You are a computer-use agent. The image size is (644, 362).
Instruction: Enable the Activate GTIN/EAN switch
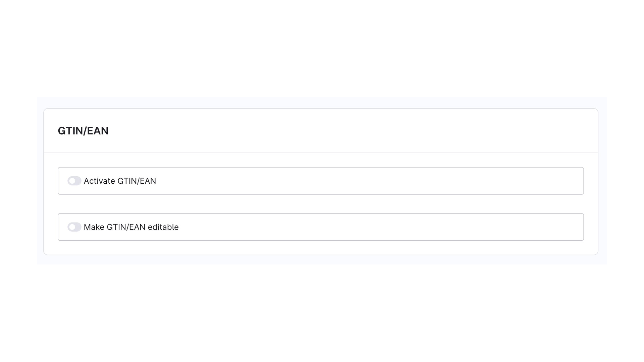74,181
